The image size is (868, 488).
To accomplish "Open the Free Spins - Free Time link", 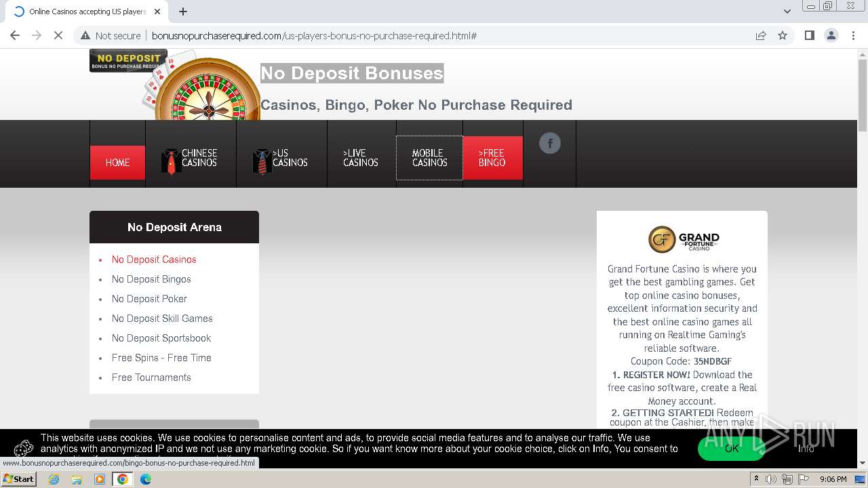I will [161, 358].
